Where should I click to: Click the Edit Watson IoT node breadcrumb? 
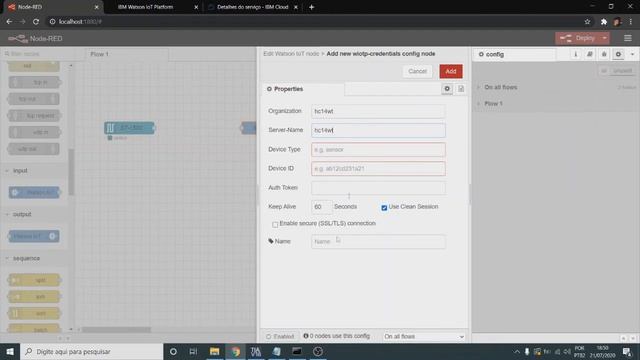click(x=291, y=54)
